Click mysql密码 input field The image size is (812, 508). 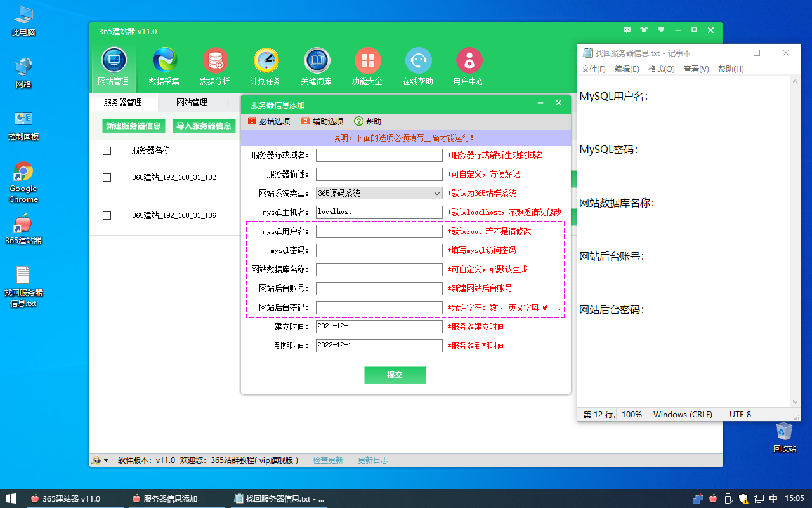coord(379,250)
